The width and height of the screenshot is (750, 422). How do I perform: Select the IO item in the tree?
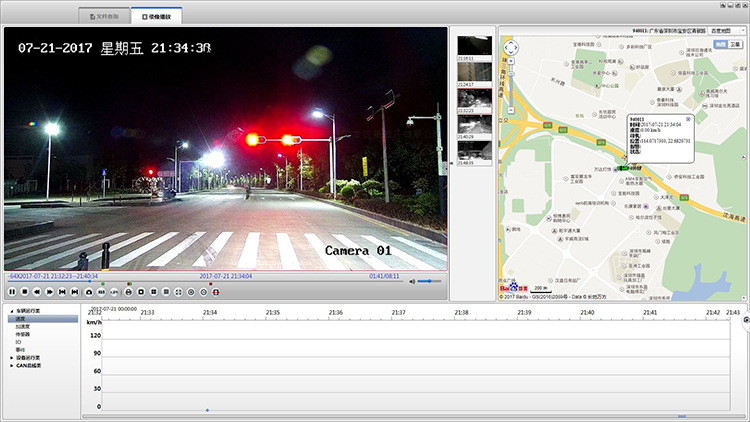[18, 341]
